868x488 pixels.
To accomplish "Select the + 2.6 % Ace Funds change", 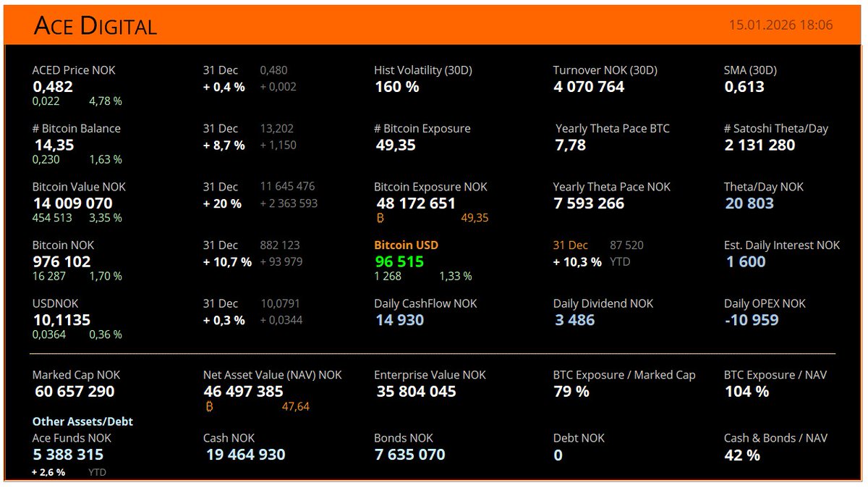I will [x=48, y=472].
